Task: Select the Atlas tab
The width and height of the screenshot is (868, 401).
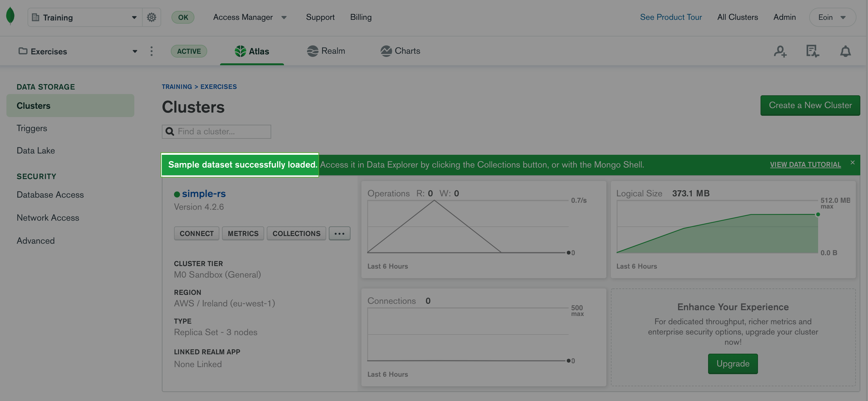Action: click(x=251, y=51)
